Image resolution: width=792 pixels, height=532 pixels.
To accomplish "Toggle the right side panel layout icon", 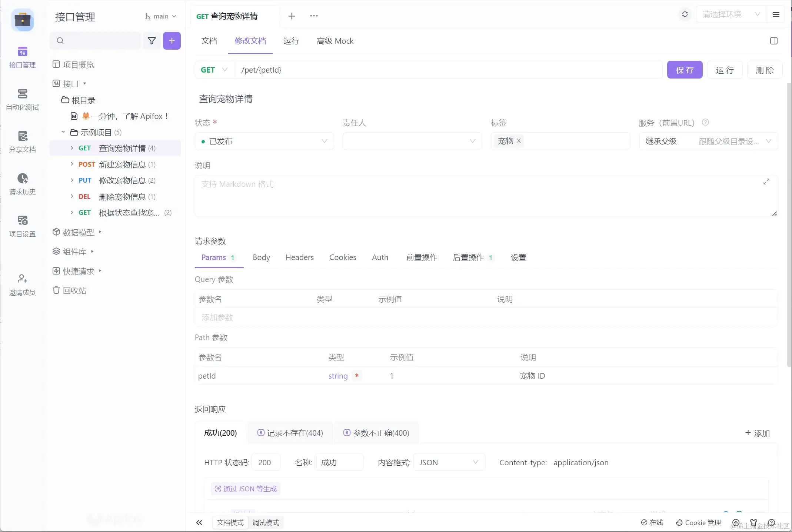I will point(773,41).
